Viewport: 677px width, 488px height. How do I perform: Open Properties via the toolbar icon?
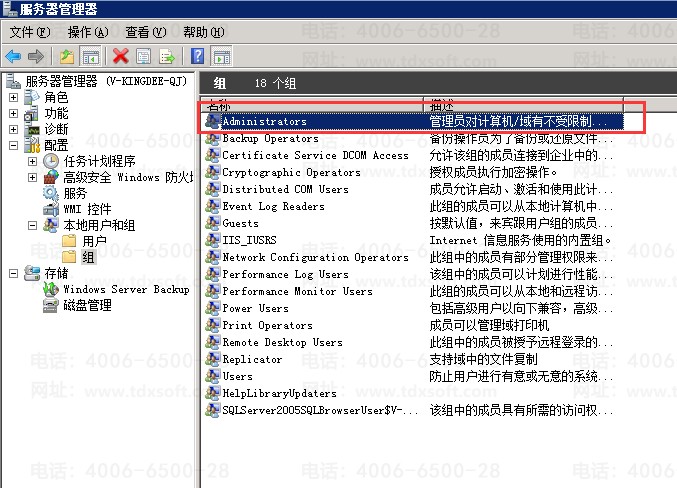click(143, 56)
